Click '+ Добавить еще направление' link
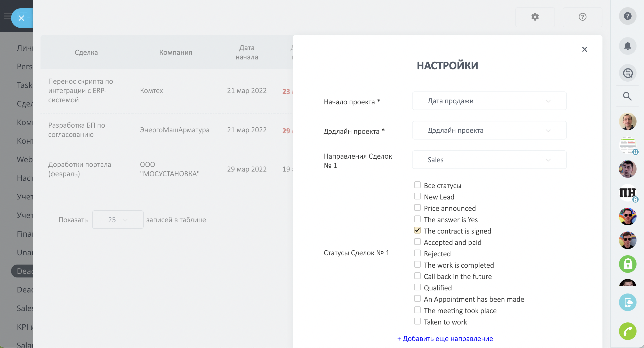Image resolution: width=644 pixels, height=348 pixels. (x=445, y=339)
